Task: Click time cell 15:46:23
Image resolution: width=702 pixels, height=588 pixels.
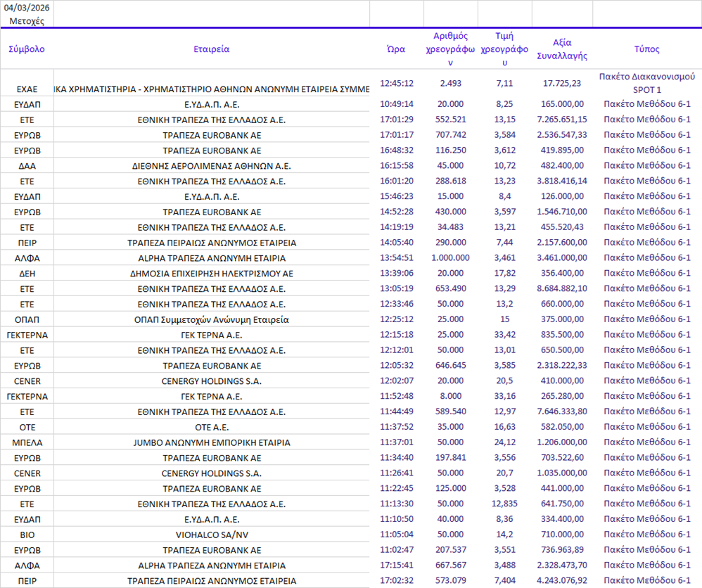Action: 397,196
